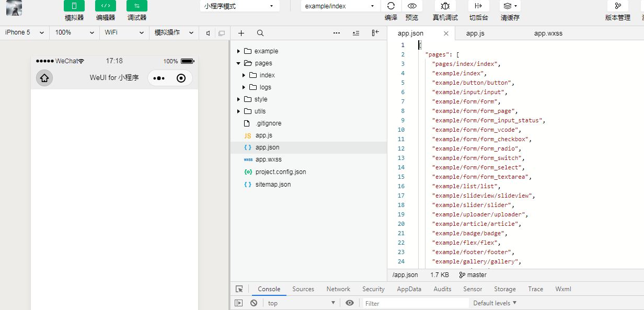Toggle the 模拟器 simulator panel
The image size is (644, 310).
(x=74, y=6)
